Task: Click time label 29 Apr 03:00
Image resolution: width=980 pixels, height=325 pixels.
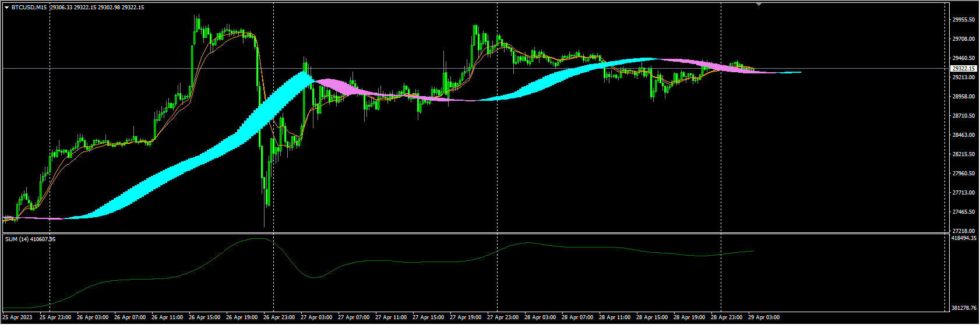Action: click(x=764, y=317)
